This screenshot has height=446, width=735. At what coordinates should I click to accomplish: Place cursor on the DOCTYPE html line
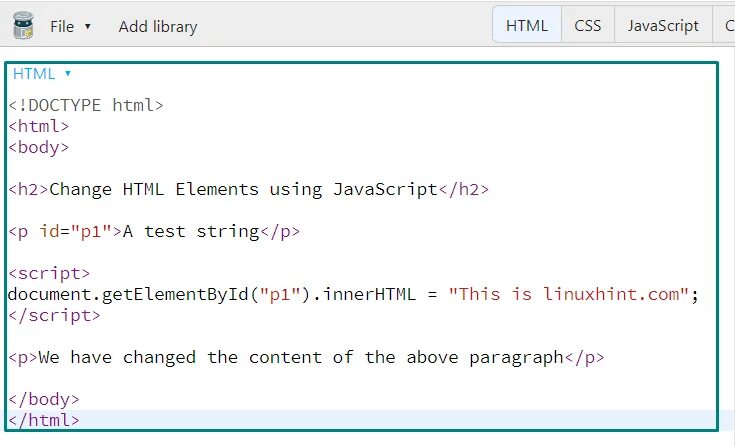86,105
